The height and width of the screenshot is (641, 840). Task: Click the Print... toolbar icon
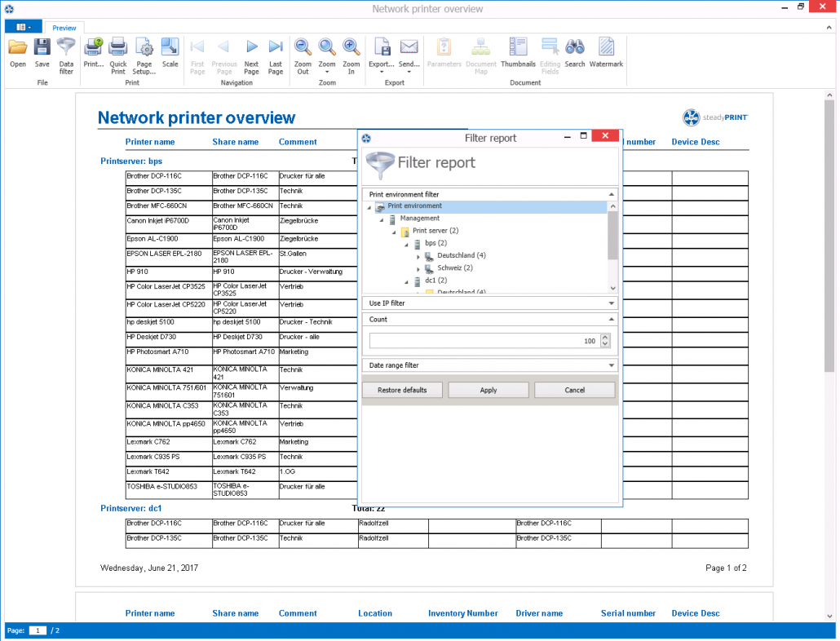pos(93,52)
